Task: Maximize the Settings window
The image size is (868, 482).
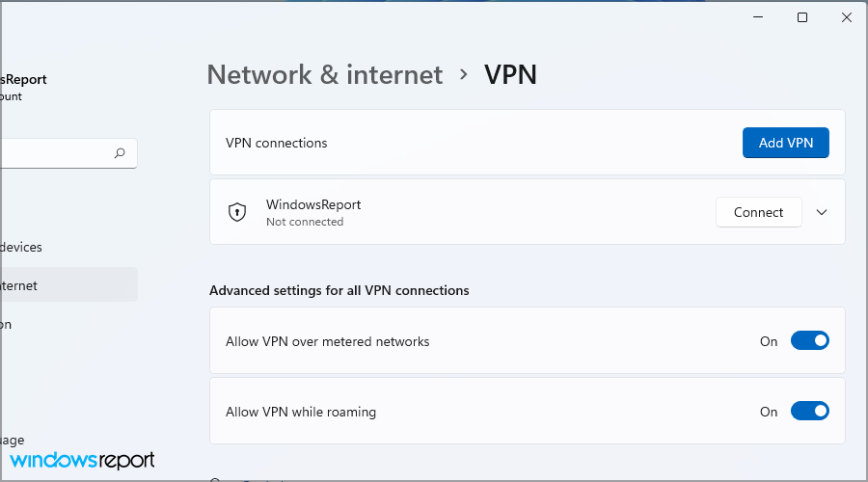Action: pyautogui.click(x=801, y=17)
